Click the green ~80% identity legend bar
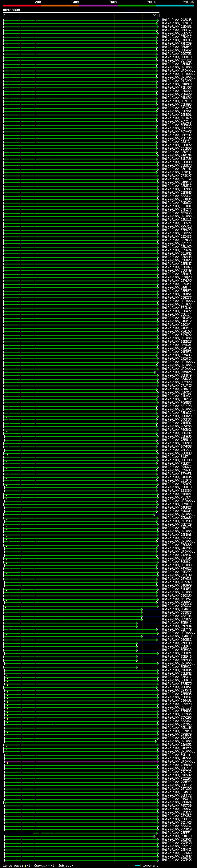 (x=137, y=6)
